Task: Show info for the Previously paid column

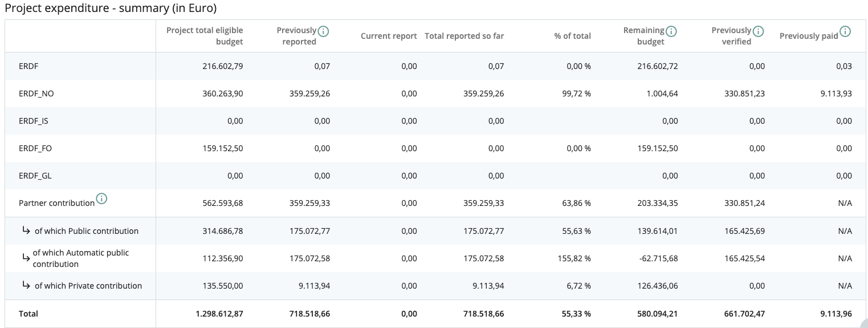Action: (x=845, y=32)
